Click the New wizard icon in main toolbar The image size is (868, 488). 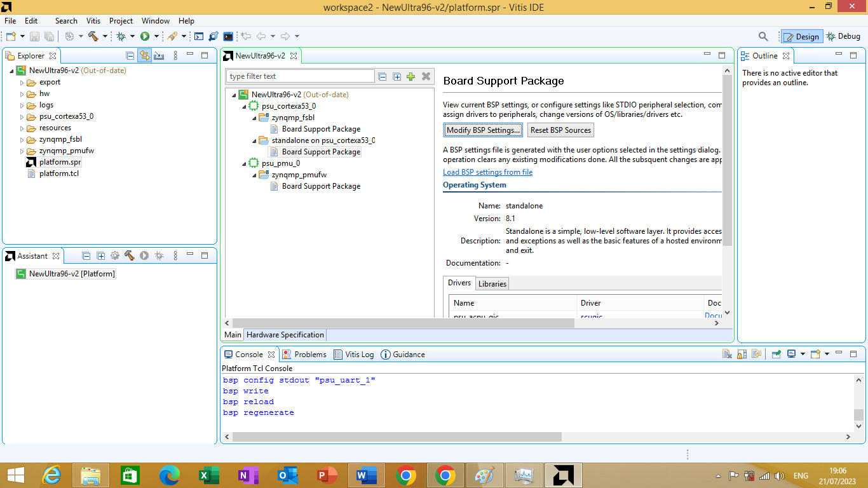11,37
